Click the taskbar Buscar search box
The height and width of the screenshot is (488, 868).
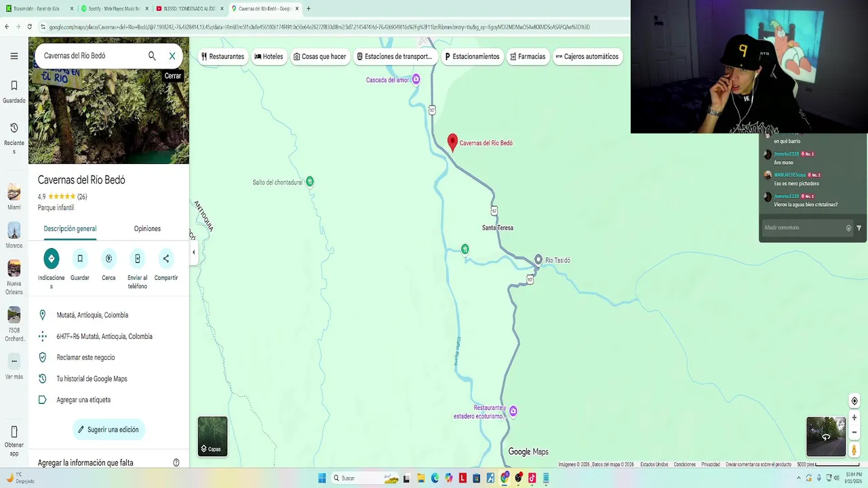[x=366, y=478]
